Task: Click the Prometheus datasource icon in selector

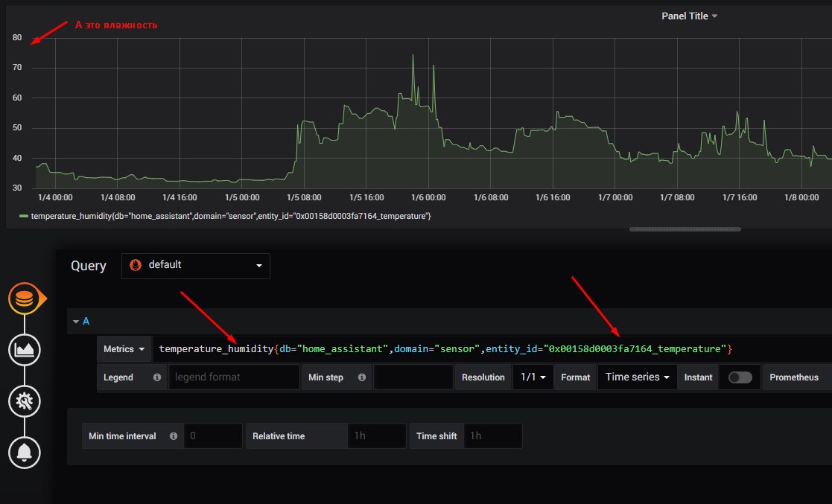Action: [x=136, y=265]
